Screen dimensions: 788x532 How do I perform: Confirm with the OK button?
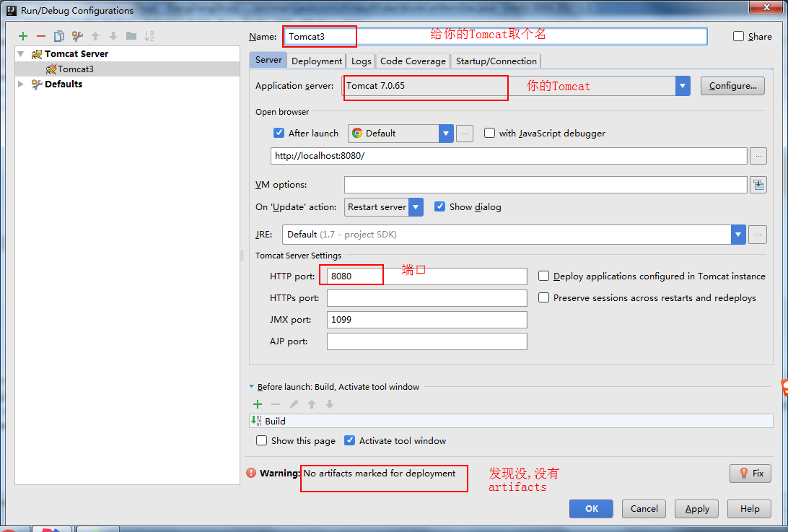tap(591, 508)
